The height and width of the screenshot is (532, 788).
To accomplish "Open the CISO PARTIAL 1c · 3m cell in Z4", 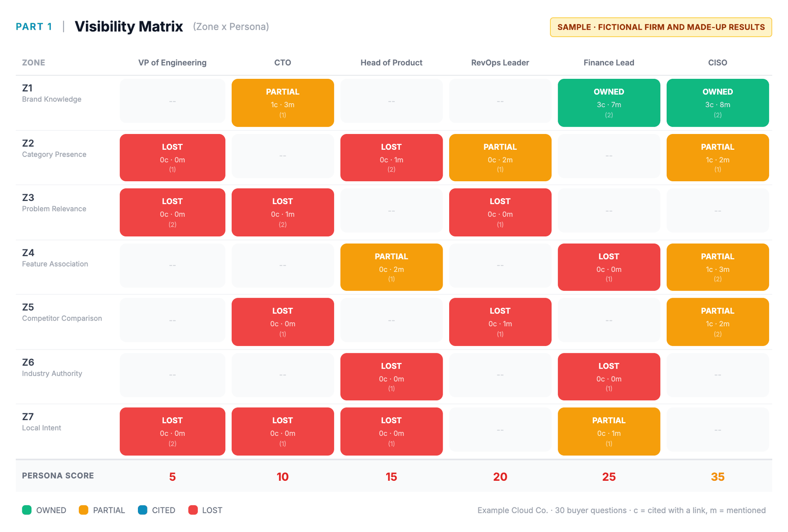I will (x=718, y=267).
